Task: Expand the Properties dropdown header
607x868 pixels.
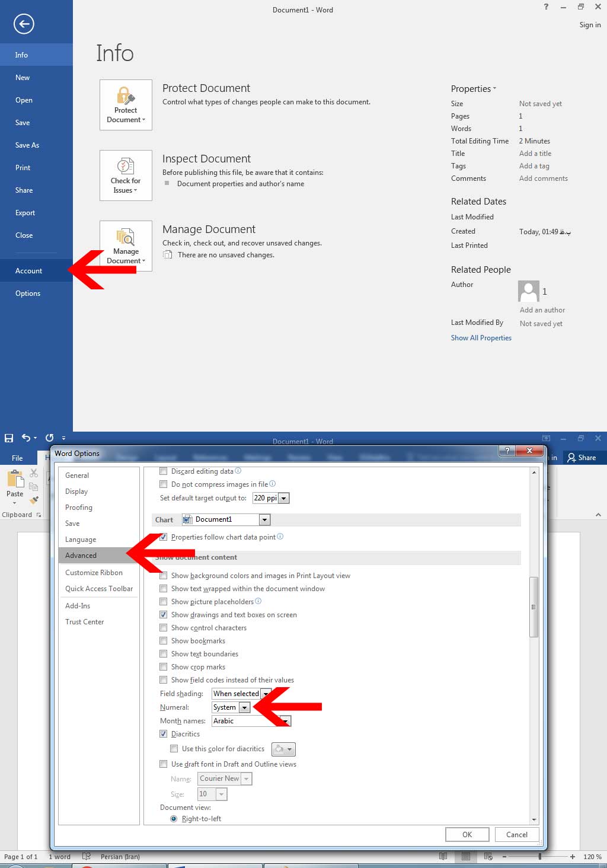Action: point(474,89)
